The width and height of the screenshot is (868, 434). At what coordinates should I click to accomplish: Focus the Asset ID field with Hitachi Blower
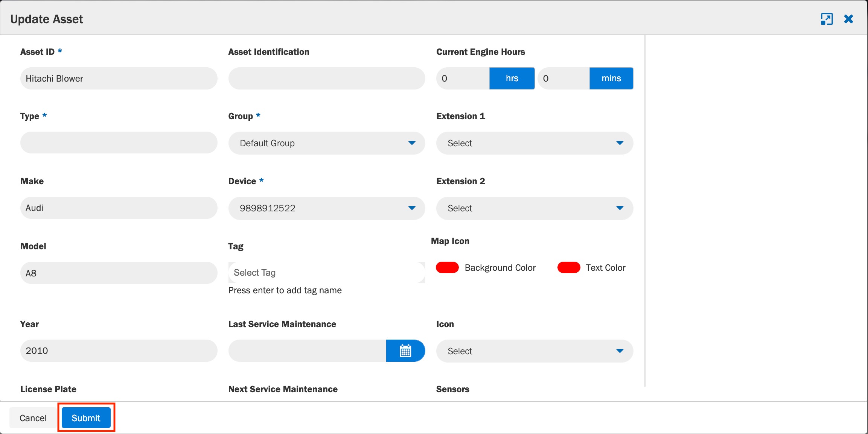(119, 78)
